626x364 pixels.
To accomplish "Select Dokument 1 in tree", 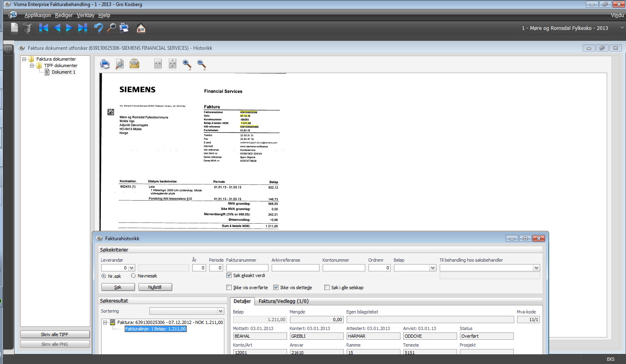I will 64,72.
